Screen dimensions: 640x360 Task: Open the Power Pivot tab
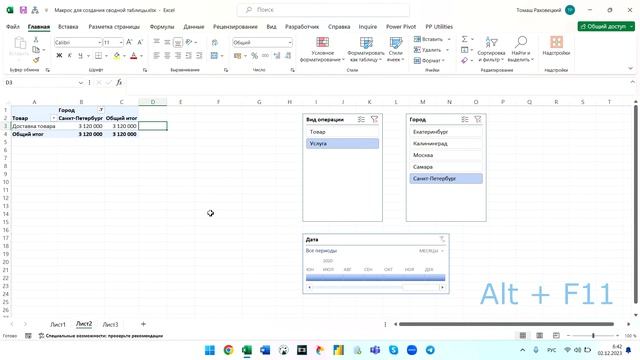tap(401, 27)
